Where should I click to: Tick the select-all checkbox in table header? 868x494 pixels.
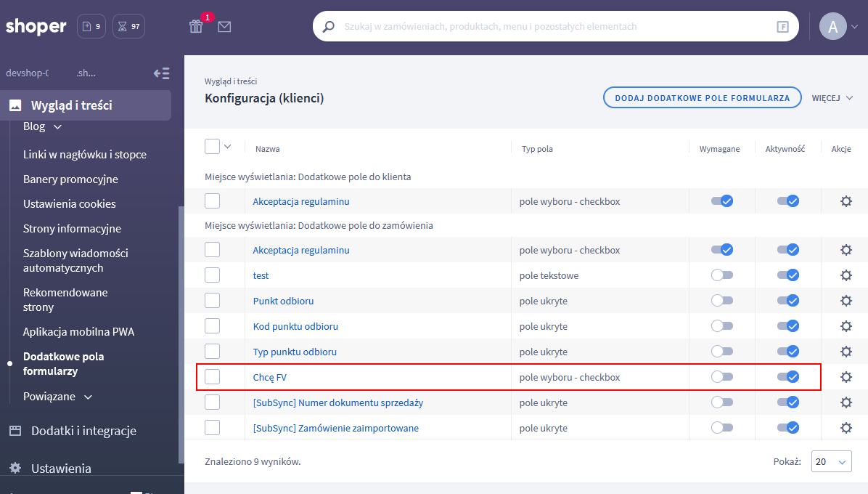click(212, 146)
